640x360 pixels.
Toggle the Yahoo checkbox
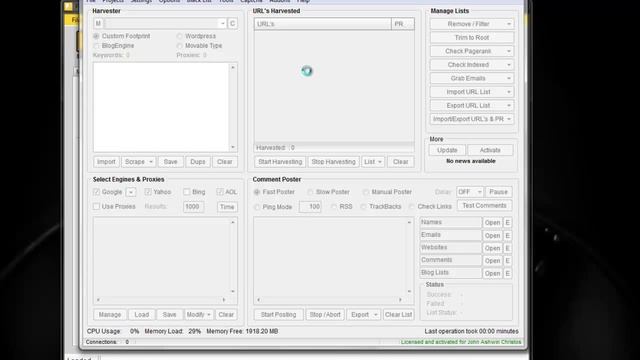pyautogui.click(x=148, y=192)
